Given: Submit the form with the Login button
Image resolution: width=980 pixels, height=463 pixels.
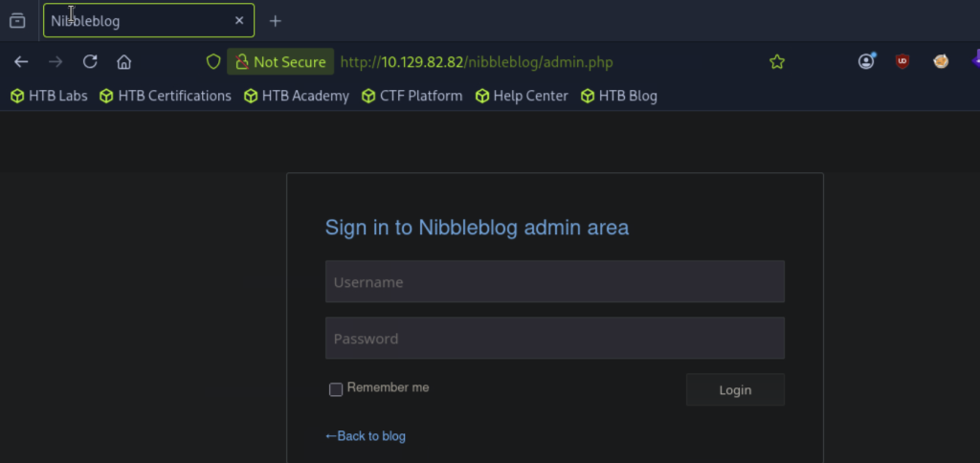Looking at the screenshot, I should [735, 390].
